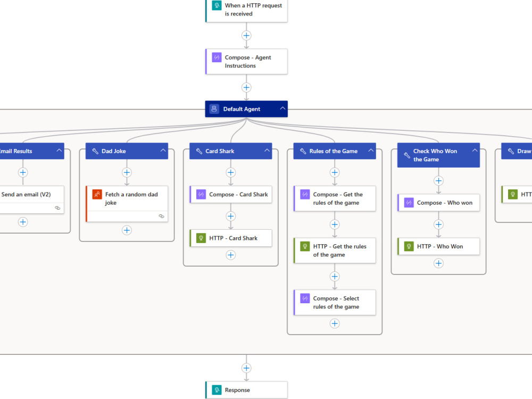Click the Compose - Agent Instructions icon
Screen dimensions: 532x399
click(217, 57)
